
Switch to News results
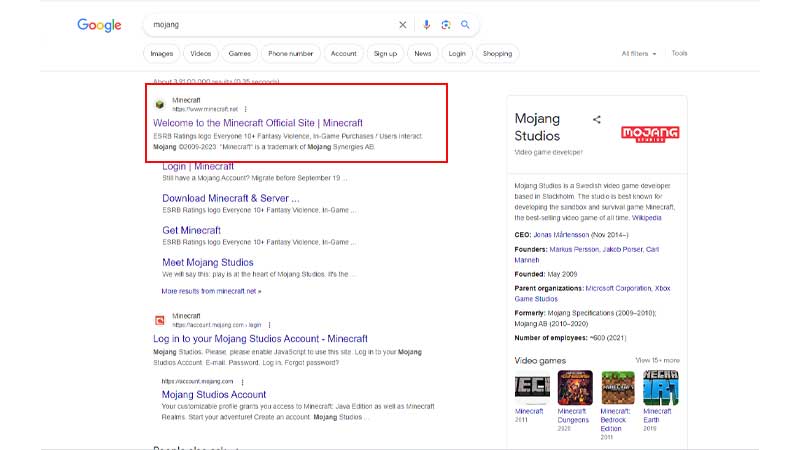(x=422, y=54)
